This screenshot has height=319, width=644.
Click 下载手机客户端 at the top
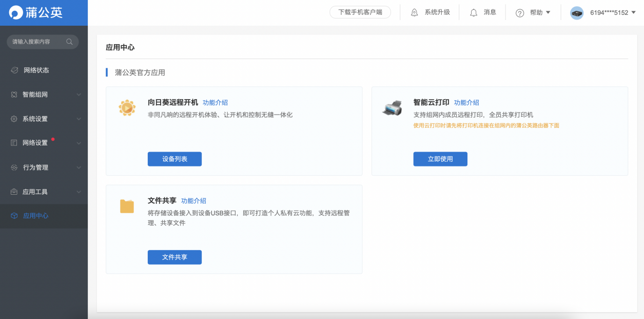360,12
